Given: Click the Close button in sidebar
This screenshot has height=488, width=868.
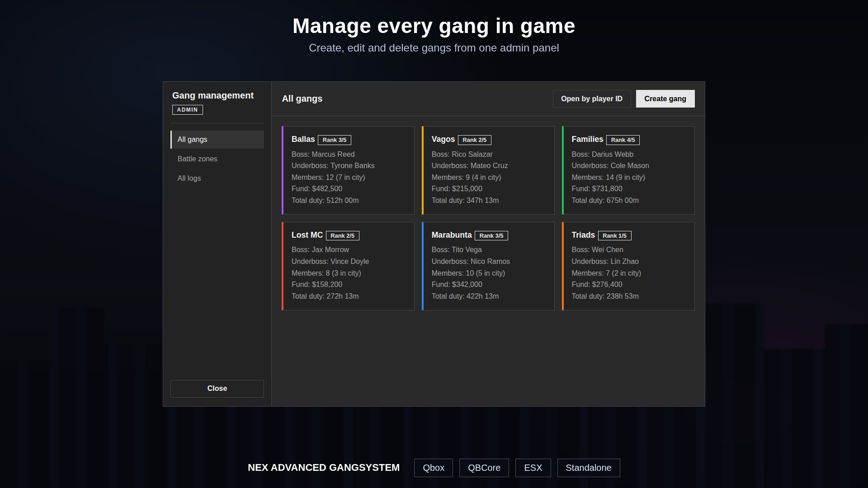Looking at the screenshot, I should [217, 389].
